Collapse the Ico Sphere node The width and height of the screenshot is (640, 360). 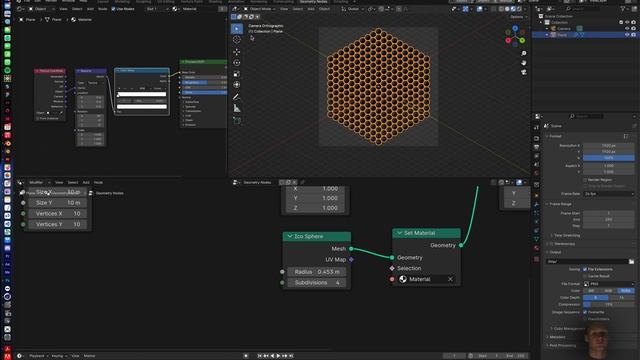pyautogui.click(x=290, y=236)
